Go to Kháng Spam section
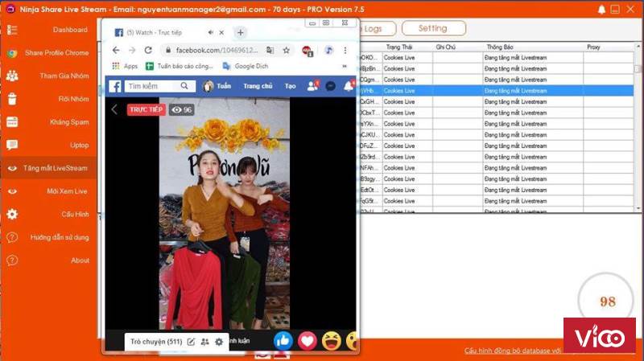 click(x=69, y=122)
